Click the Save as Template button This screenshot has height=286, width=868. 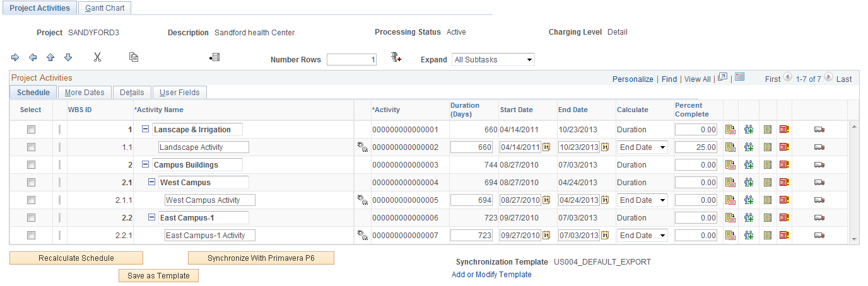(x=158, y=276)
